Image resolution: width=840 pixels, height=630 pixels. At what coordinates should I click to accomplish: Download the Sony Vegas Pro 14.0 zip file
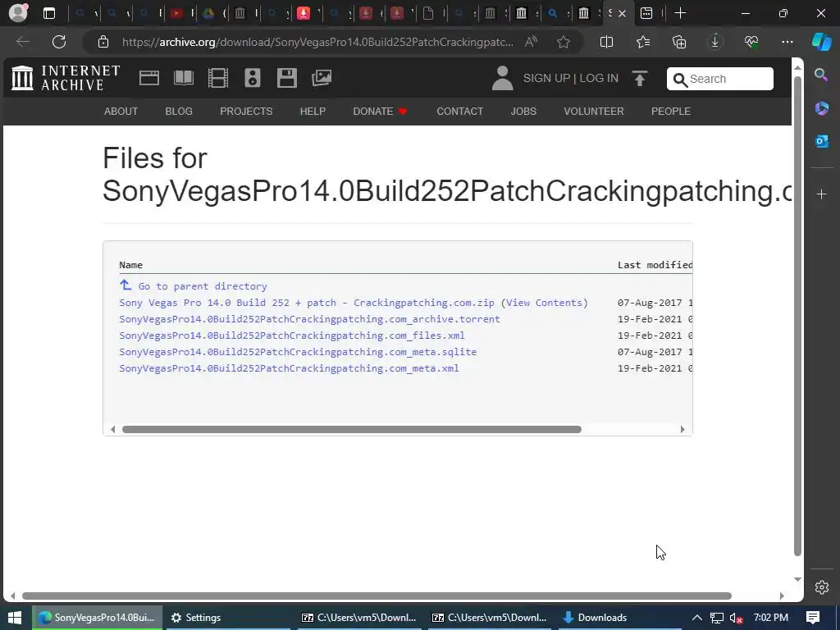click(307, 303)
